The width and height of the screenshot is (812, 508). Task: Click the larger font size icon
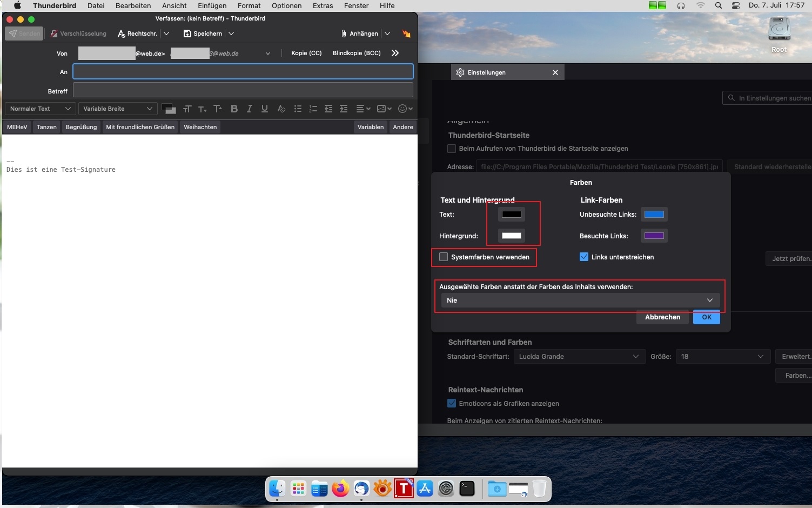coord(218,109)
